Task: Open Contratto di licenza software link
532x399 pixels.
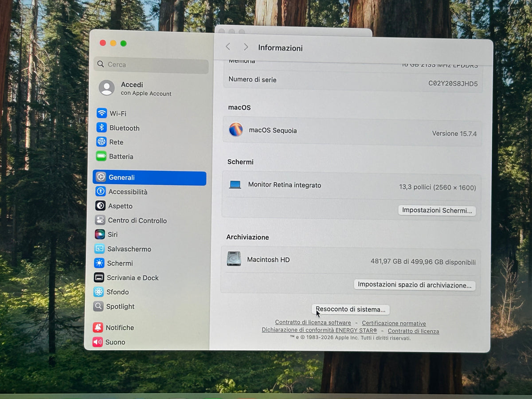Action: click(x=313, y=323)
